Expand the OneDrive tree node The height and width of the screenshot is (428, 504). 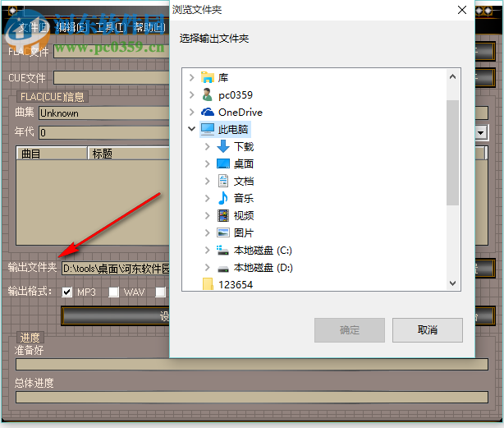[191, 112]
